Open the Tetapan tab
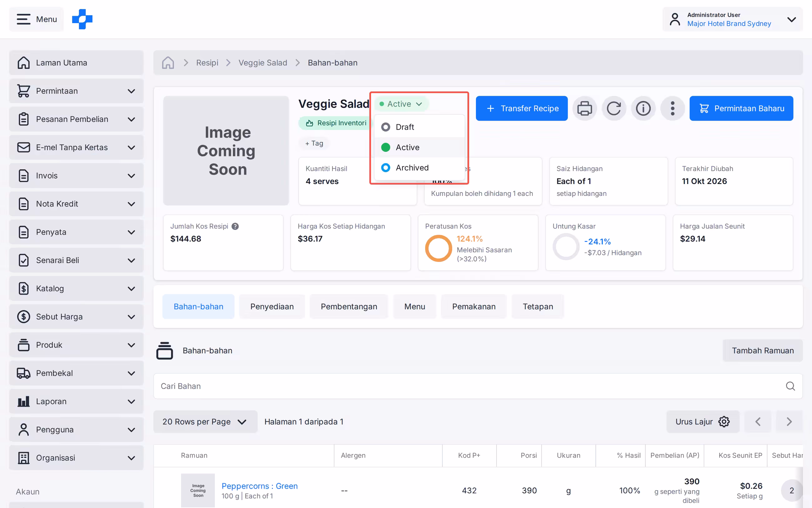812x508 pixels. pyautogui.click(x=538, y=307)
